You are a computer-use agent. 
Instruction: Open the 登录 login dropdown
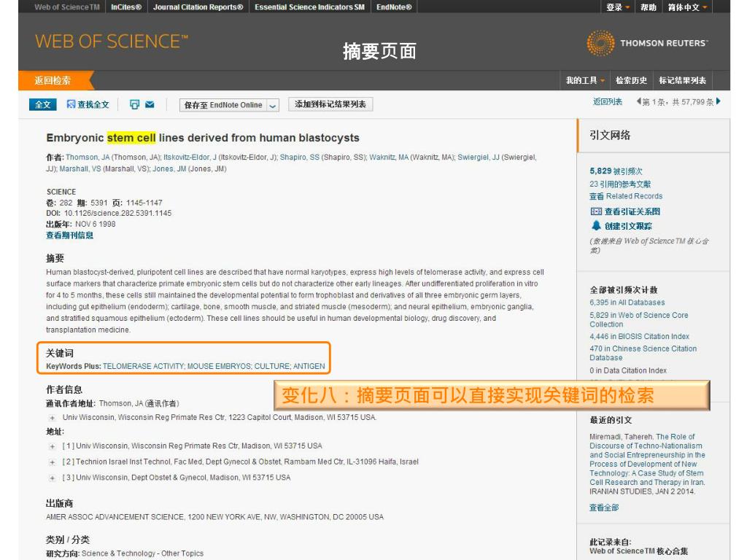click(618, 7)
